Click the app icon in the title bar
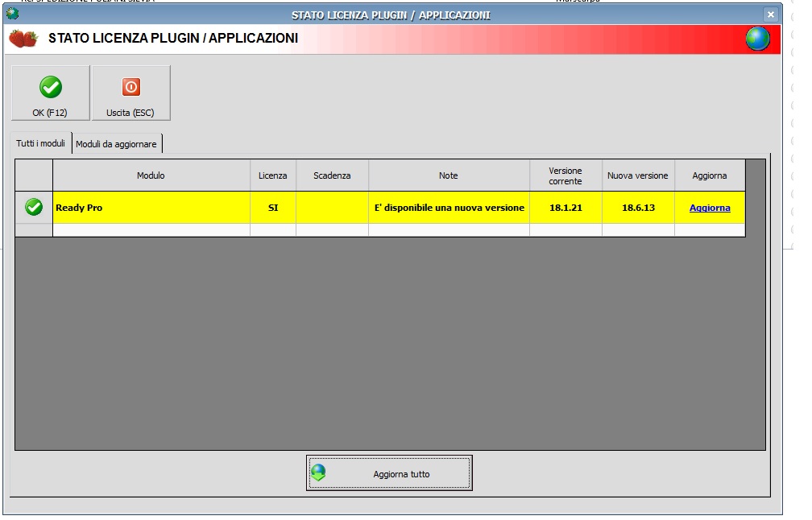Viewport: 812px width, 520px height. pyautogui.click(x=12, y=14)
